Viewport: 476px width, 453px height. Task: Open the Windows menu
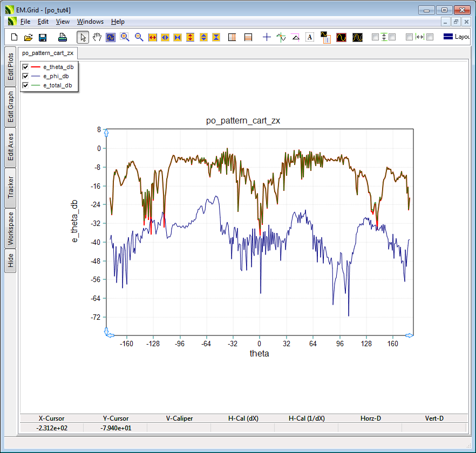90,22
